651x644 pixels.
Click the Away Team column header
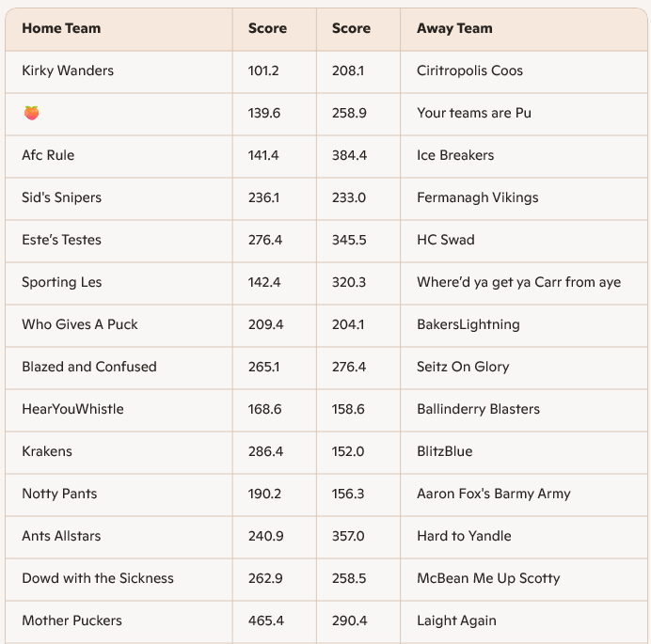454,28
